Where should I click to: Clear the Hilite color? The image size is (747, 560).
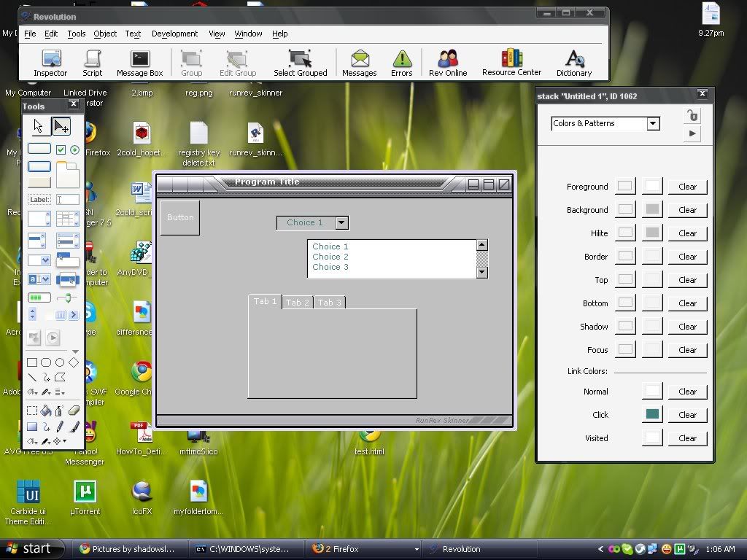(x=687, y=233)
